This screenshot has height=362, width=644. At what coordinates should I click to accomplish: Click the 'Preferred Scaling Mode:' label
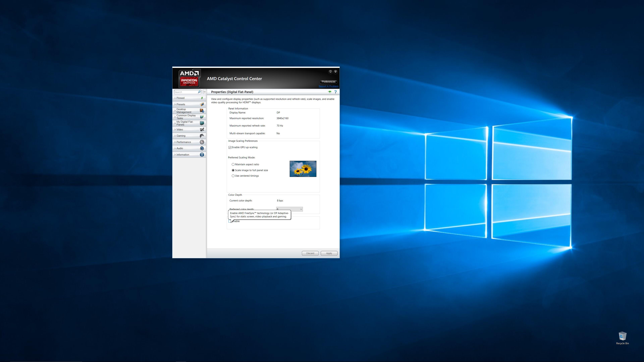tap(241, 158)
